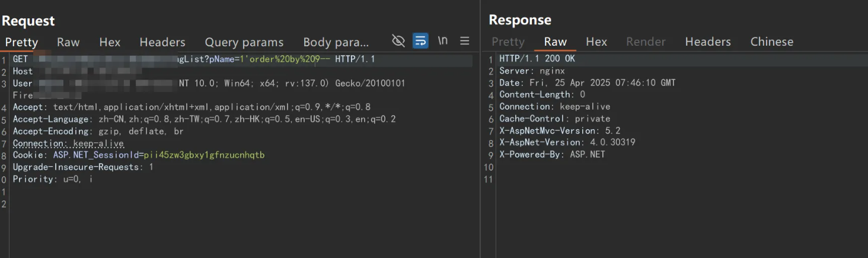This screenshot has height=258, width=868.
Task: Switch Request view to Pretty tab
Action: tap(21, 42)
